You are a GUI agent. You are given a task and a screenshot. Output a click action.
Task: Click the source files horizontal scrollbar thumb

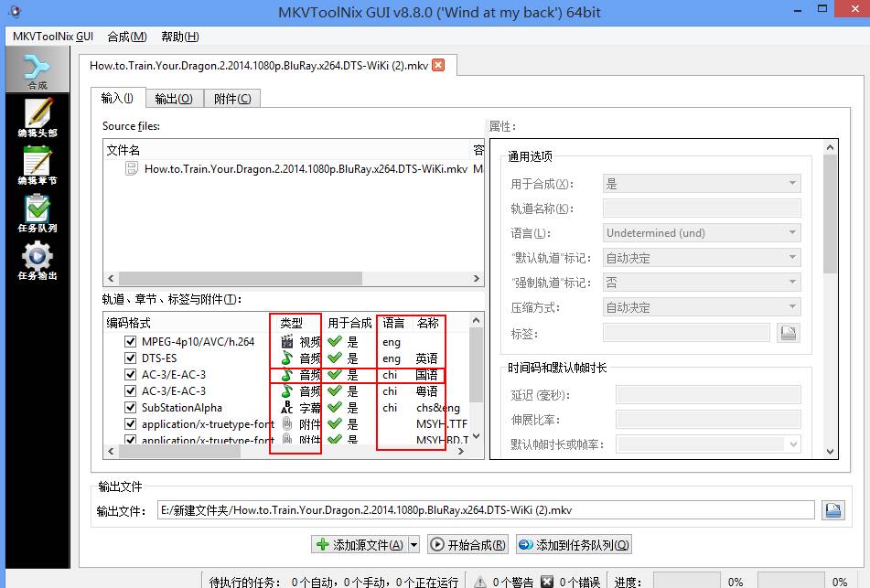click(x=241, y=278)
